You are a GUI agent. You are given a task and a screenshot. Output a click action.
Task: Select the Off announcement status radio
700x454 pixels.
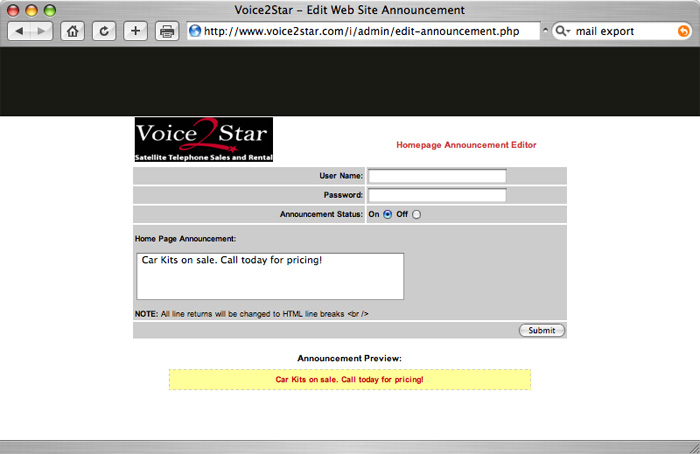click(417, 214)
